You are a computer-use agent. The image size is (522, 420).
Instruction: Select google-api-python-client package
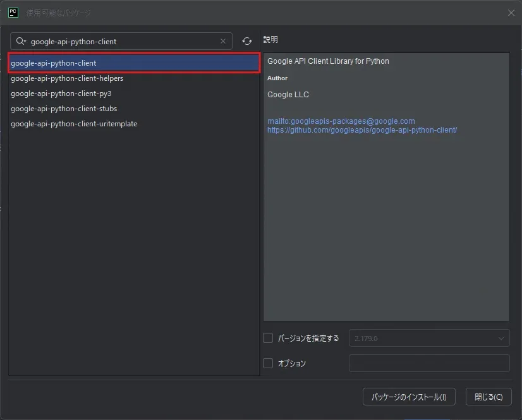(134, 63)
